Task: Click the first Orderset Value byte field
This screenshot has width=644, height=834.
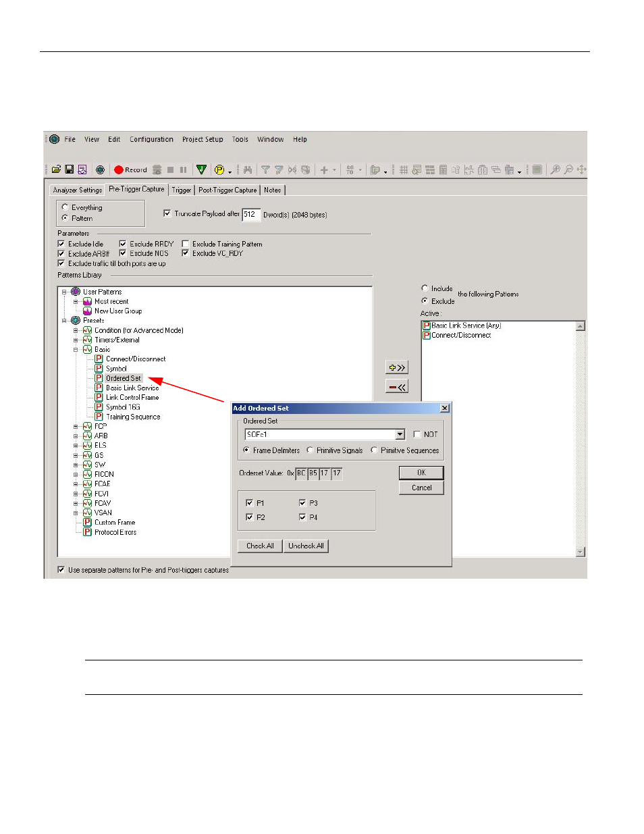Action: click(301, 473)
